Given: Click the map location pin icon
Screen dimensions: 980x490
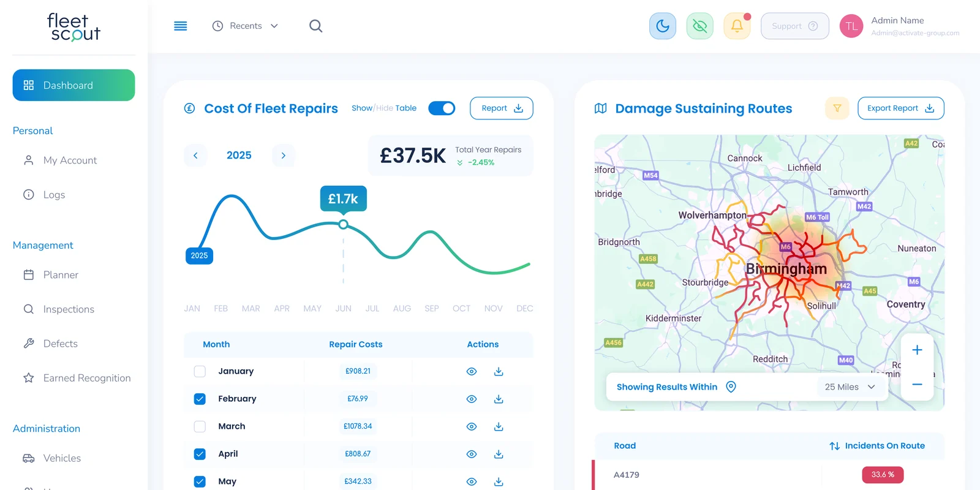Looking at the screenshot, I should 731,386.
